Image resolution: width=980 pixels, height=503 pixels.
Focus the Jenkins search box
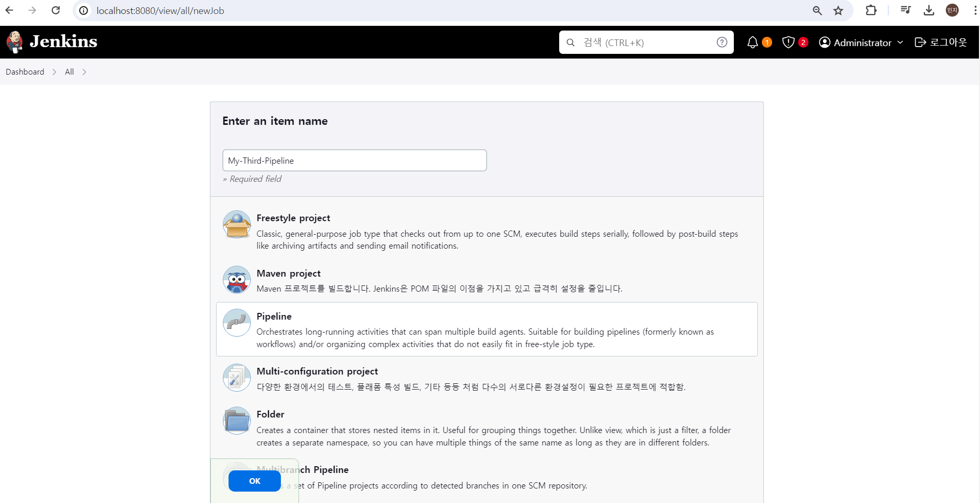click(x=646, y=42)
